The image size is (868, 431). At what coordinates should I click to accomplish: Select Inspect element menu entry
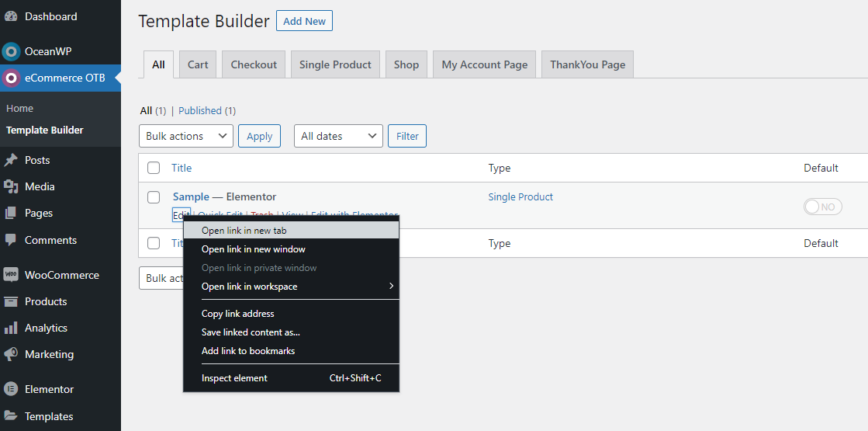pos(291,378)
